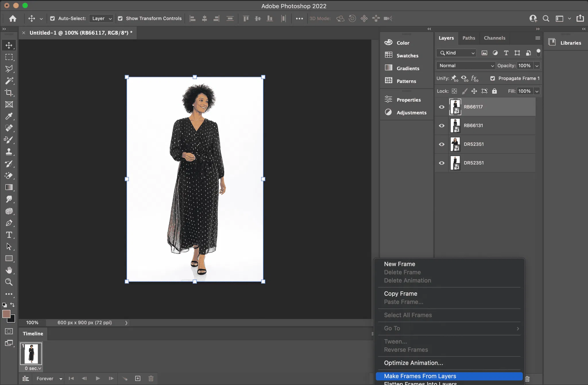The height and width of the screenshot is (385, 588).
Task: Uncheck the Auto-Select checkbox
Action: click(x=52, y=18)
